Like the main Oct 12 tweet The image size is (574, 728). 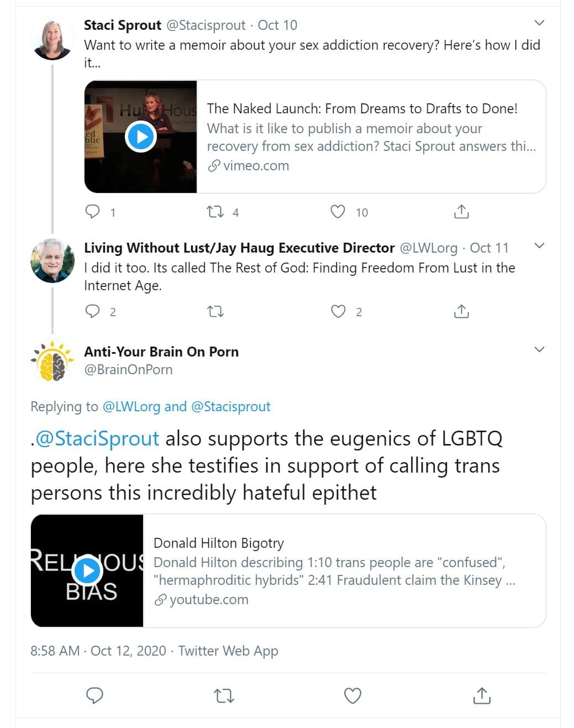352,695
